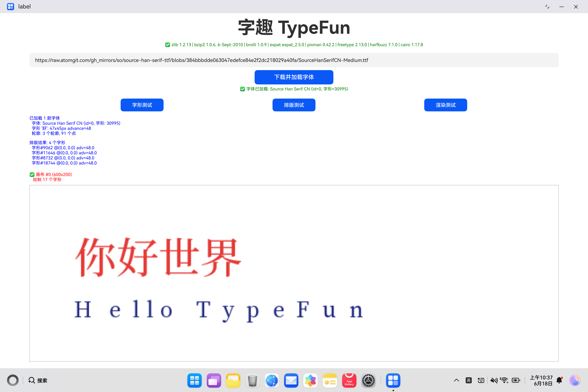Open the battery charging tray icon
This screenshot has width=588, height=392.
(x=516, y=380)
